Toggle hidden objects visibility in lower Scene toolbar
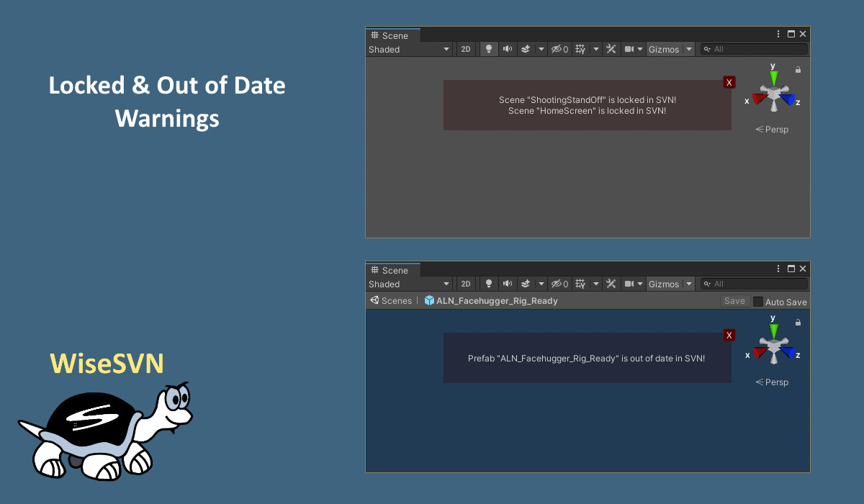This screenshot has width=864, height=504. 559,284
